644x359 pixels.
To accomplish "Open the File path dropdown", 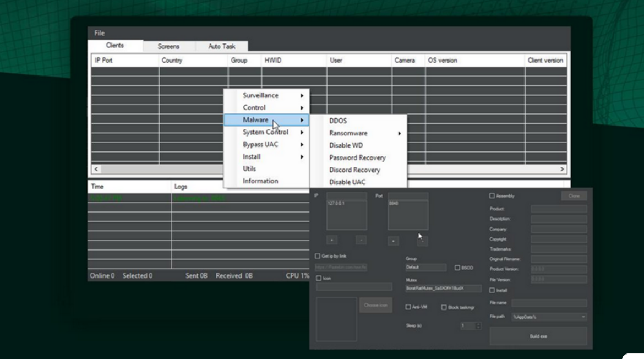I will [x=583, y=317].
